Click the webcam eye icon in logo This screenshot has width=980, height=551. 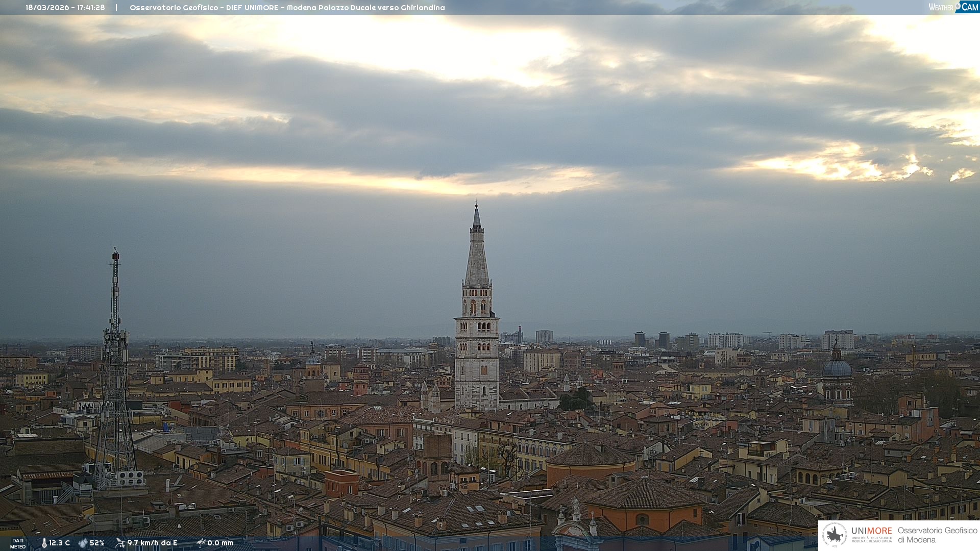pos(958,6)
